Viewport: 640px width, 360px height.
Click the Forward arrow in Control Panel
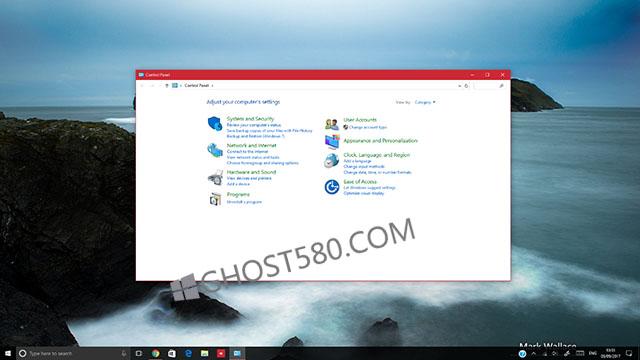(152, 86)
